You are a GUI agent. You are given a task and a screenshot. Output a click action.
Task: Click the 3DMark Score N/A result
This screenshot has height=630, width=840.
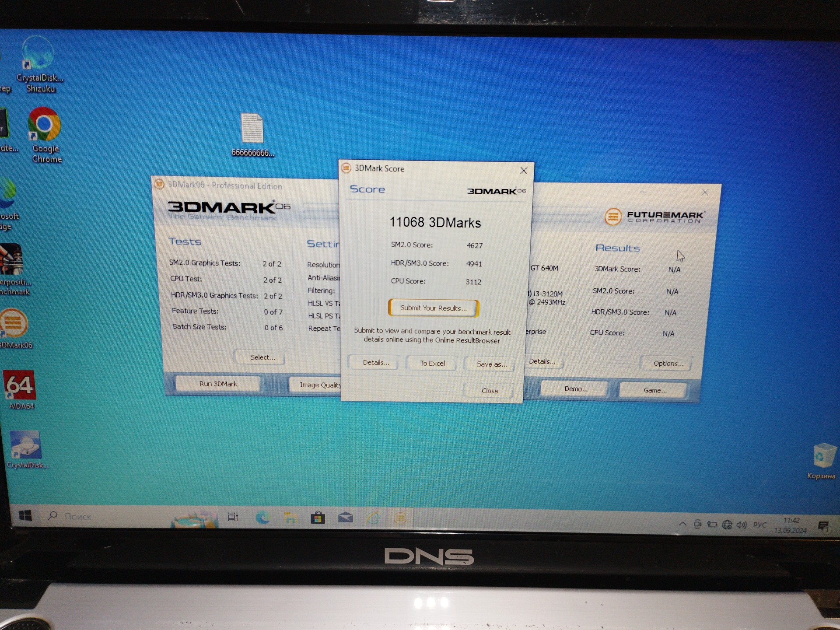pos(674,269)
